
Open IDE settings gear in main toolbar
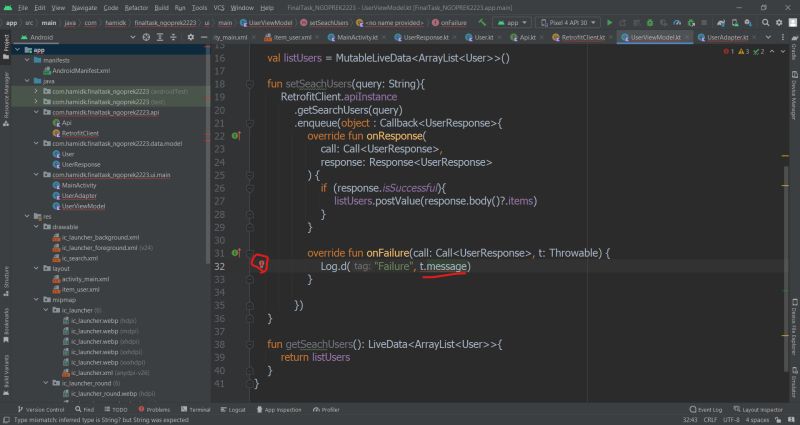click(779, 23)
